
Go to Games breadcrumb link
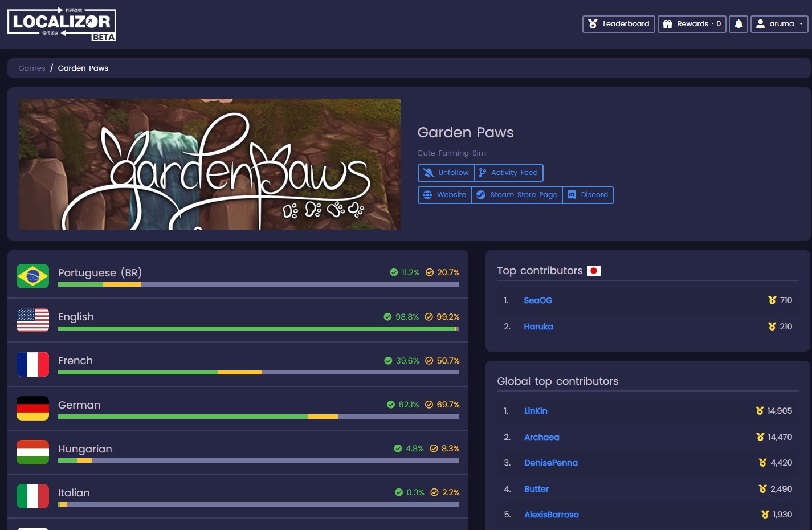pyautogui.click(x=32, y=68)
